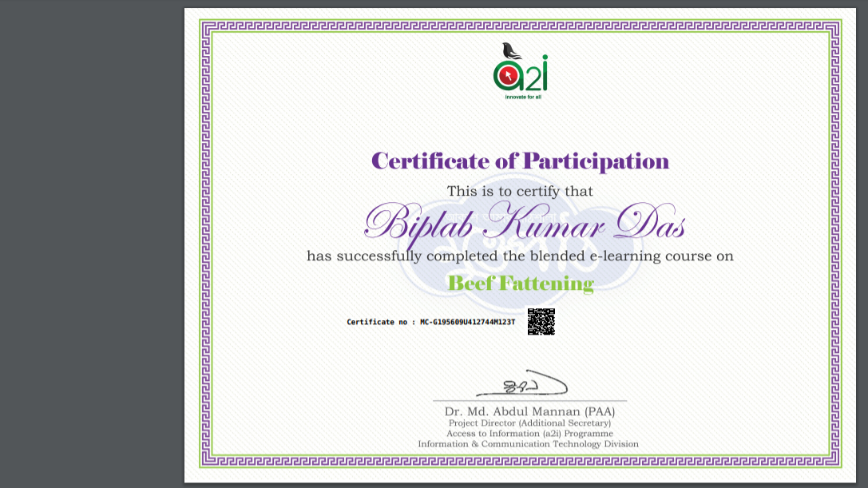Click the "innovate for all" tagline
Image resolution: width=868 pixels, height=488 pixels.
(x=523, y=97)
